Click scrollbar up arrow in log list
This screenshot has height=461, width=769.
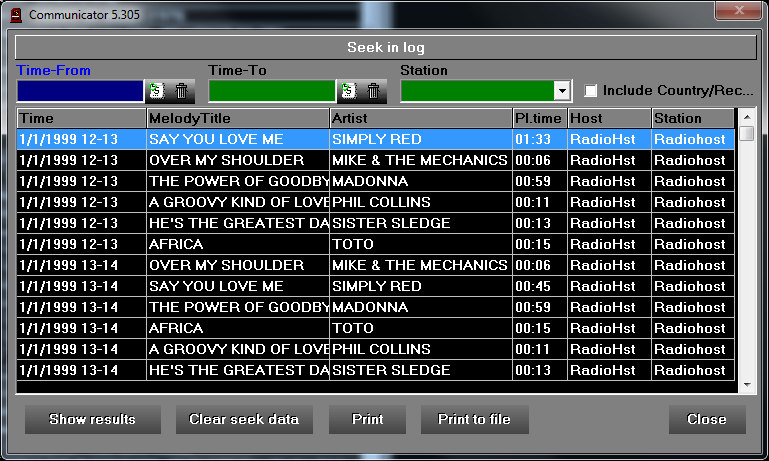tap(747, 117)
